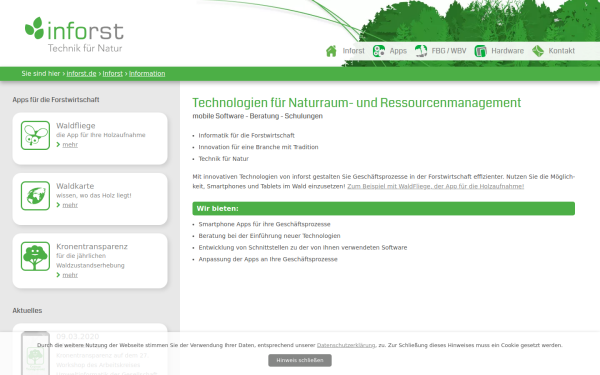Viewport: 600px width, 375px height.
Task: Click the Kronentransparenz card title
Action: [x=92, y=246]
